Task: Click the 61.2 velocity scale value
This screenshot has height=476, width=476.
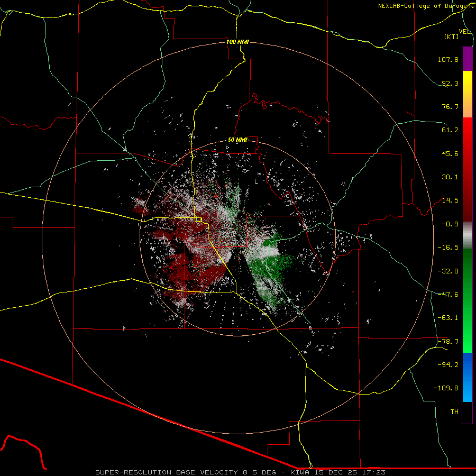Action: [450, 130]
